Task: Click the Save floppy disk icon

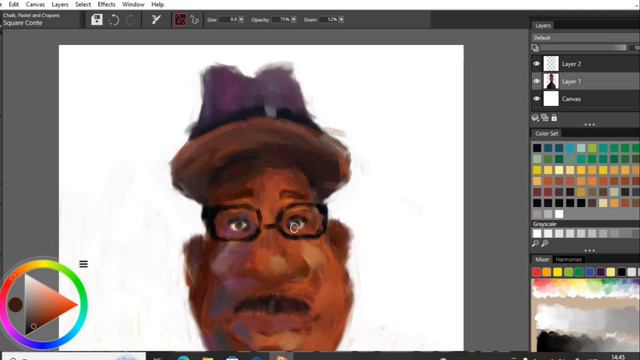Action: [97, 20]
